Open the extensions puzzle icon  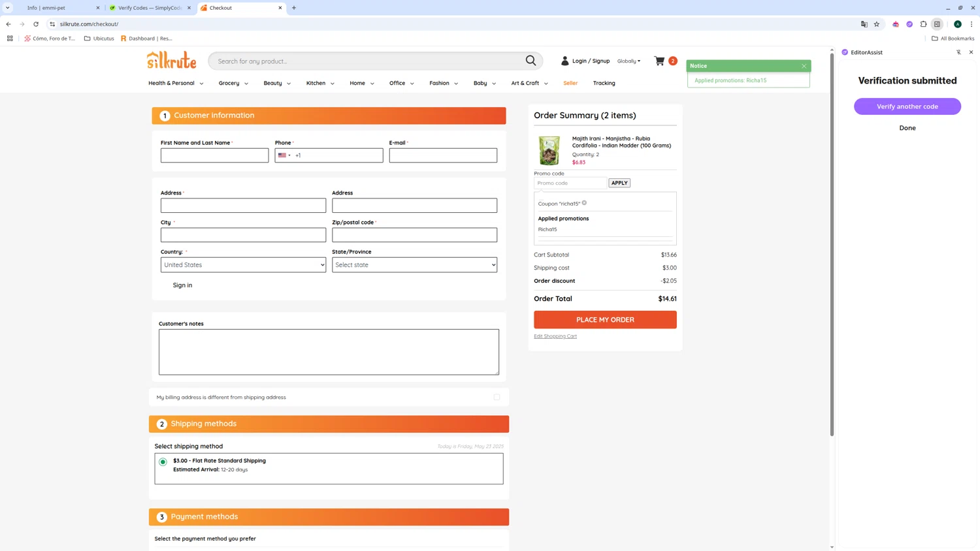tap(923, 24)
